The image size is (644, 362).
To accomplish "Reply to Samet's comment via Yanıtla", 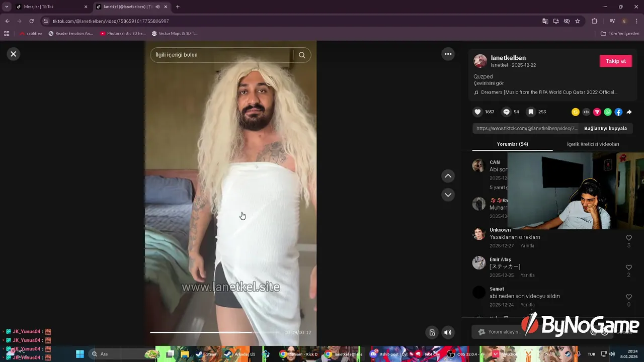I will 527,305.
